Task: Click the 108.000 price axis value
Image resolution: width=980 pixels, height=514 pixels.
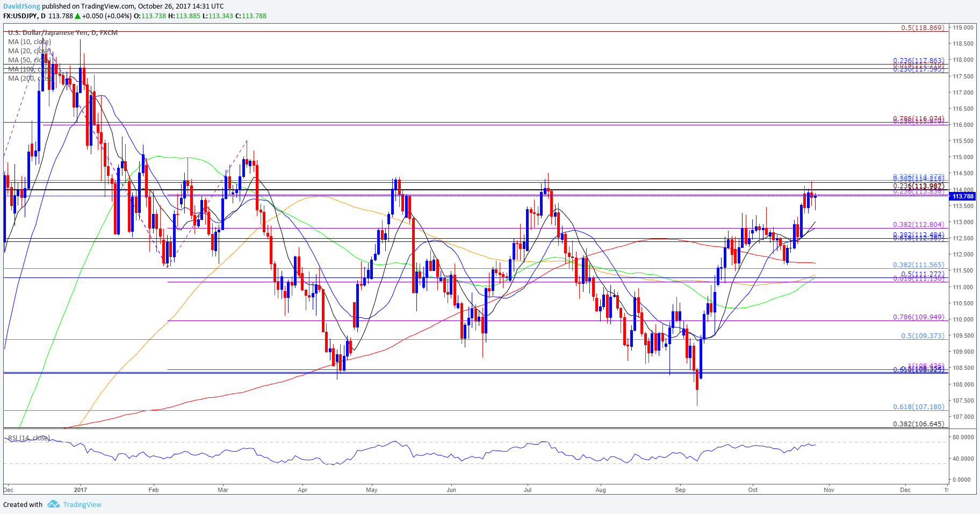Action: point(963,384)
